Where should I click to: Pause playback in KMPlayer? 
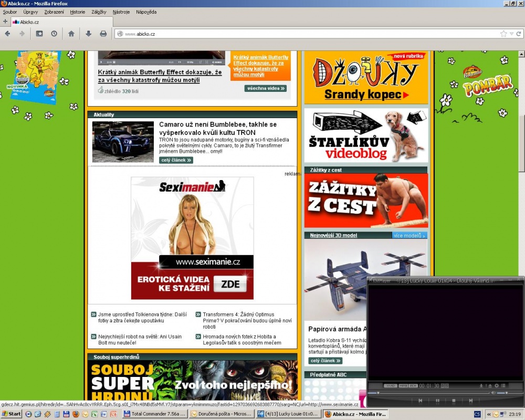437,401
